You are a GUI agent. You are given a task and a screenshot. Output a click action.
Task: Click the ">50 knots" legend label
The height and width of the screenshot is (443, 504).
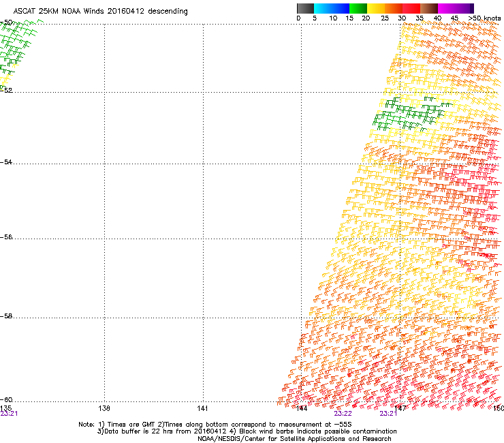coord(484,18)
